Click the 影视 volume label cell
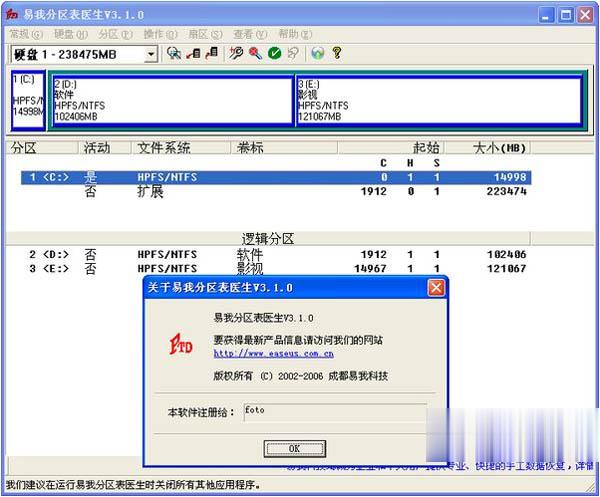This screenshot has height=497, width=600. (x=250, y=269)
